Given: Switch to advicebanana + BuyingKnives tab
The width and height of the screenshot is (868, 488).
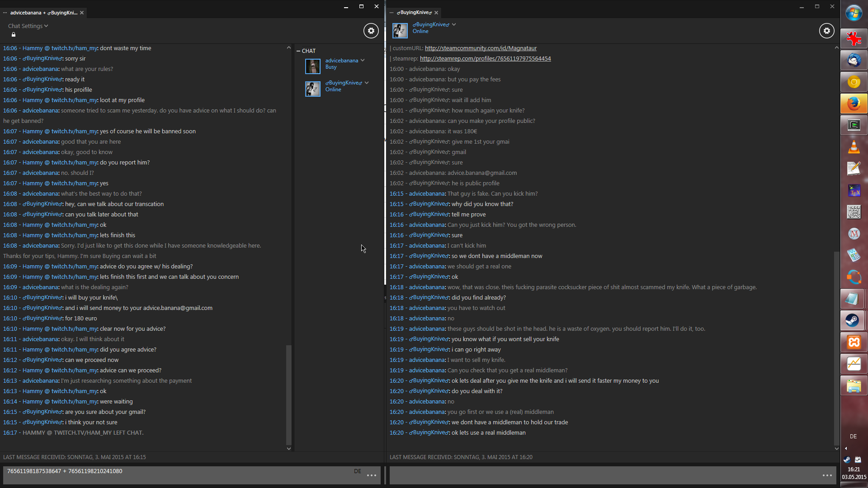Looking at the screenshot, I should click(43, 13).
